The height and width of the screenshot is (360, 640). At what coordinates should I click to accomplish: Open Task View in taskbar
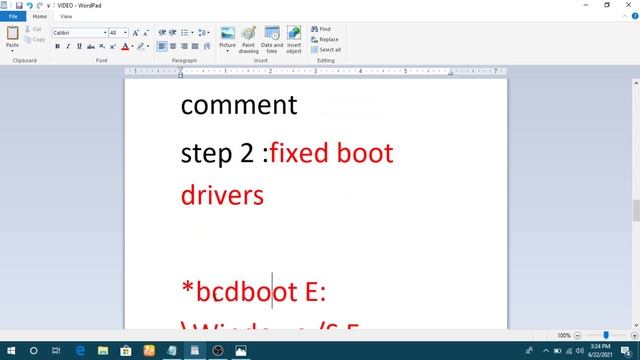[56, 351]
